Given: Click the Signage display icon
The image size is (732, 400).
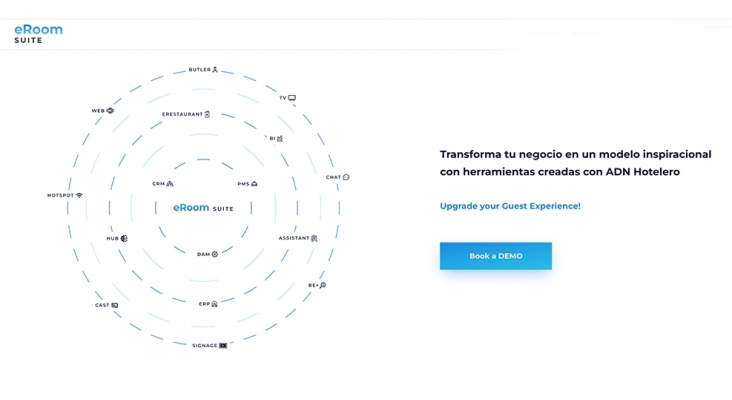Looking at the screenshot, I should [223, 345].
